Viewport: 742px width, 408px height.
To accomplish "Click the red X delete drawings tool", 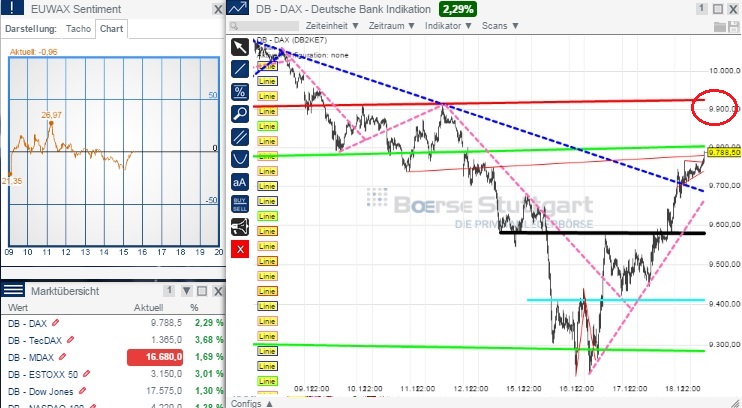I will pos(240,249).
